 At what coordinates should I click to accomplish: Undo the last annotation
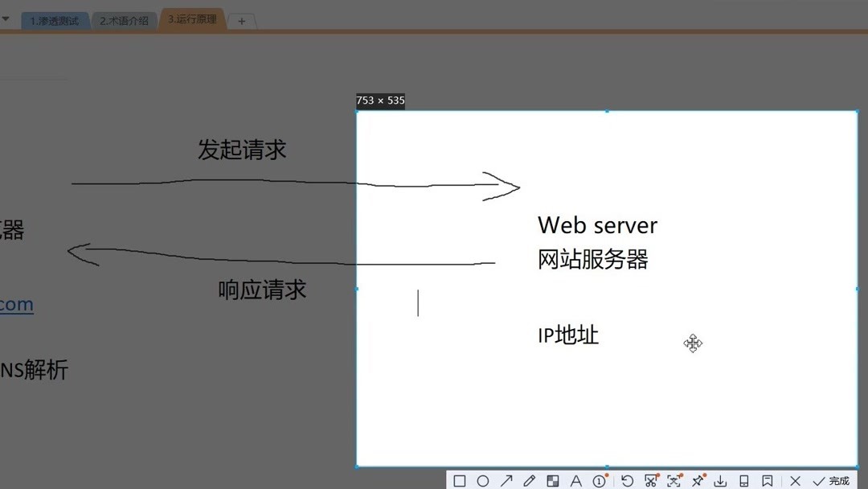coord(628,480)
